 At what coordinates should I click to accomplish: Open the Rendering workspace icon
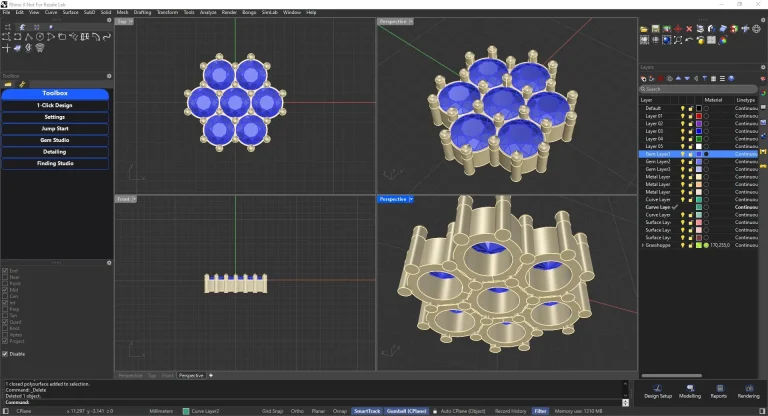pos(748,389)
